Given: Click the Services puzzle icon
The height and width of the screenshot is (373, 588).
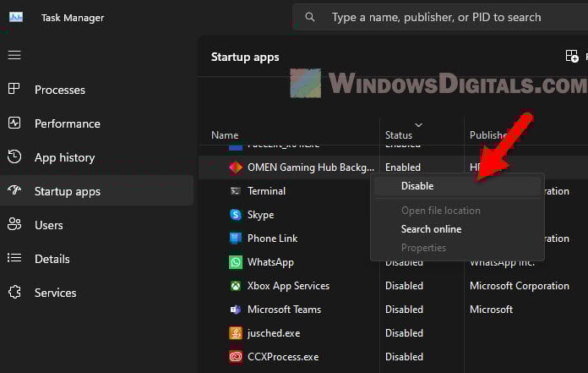Looking at the screenshot, I should 14,292.
